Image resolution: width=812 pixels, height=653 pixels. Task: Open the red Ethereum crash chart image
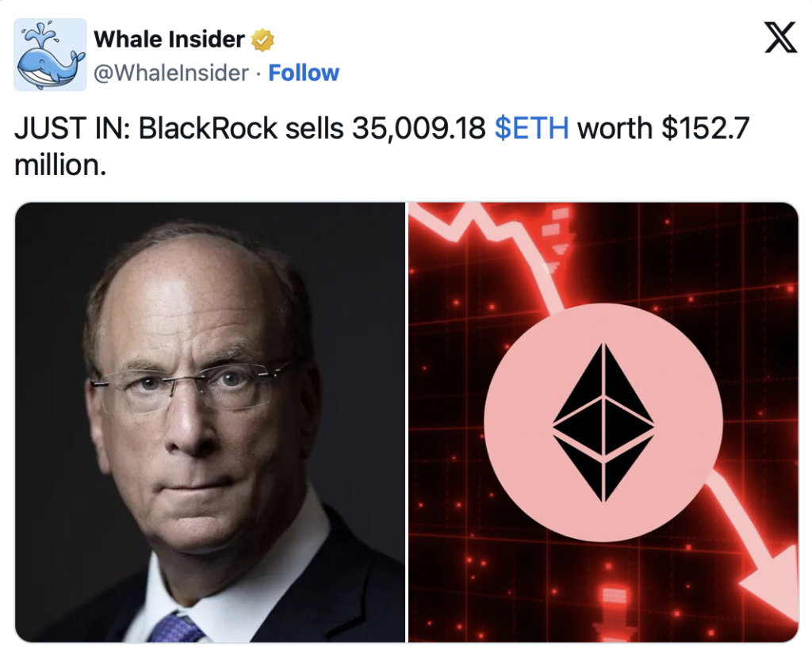coord(603,422)
